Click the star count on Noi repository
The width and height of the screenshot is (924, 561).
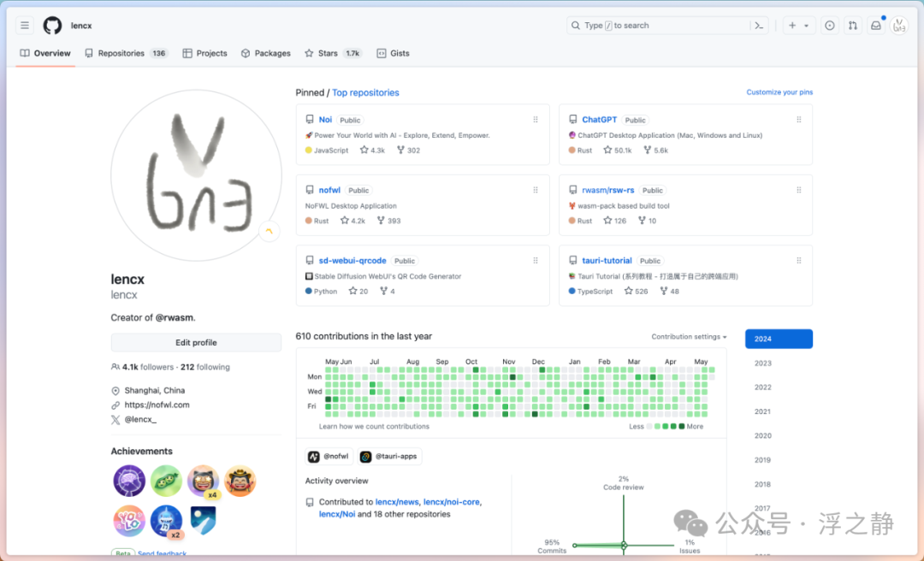click(372, 151)
